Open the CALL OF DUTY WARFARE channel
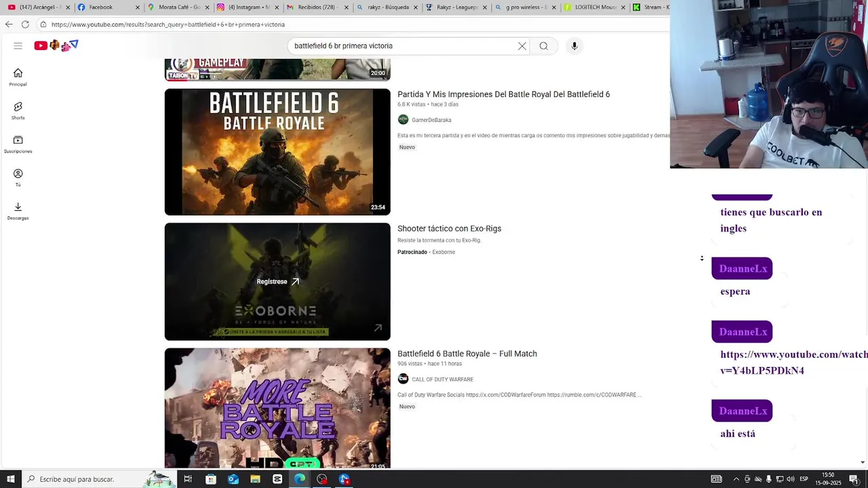The image size is (868, 488). [x=442, y=380]
